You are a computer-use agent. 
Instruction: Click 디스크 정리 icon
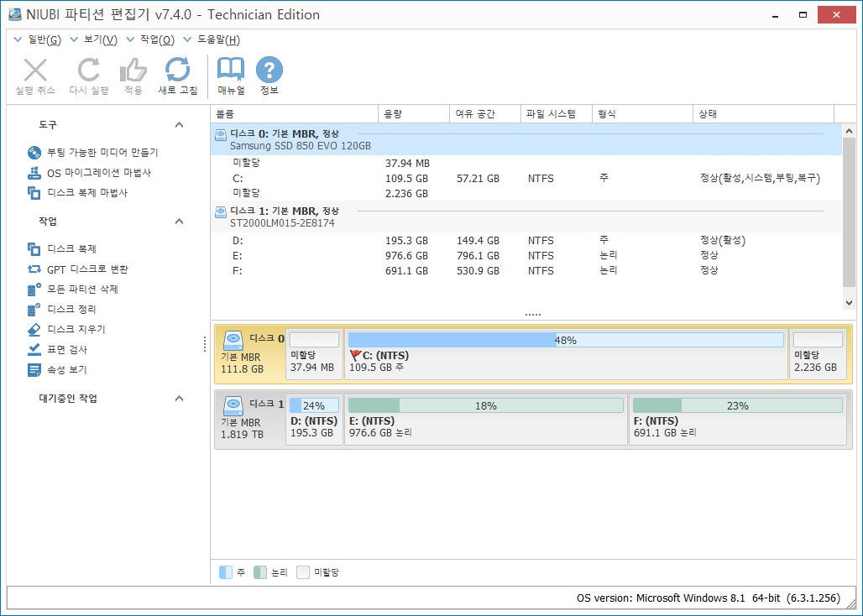[x=34, y=309]
